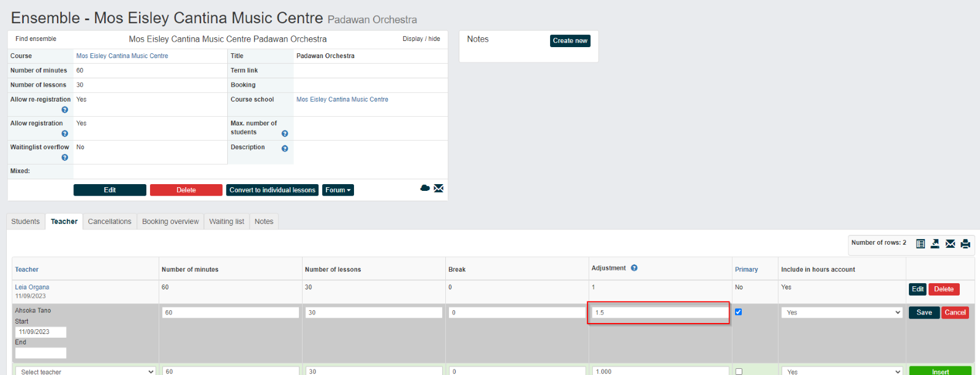
Task: Expand Include in hours account dropdown for Ahsoka
Action: pyautogui.click(x=842, y=313)
